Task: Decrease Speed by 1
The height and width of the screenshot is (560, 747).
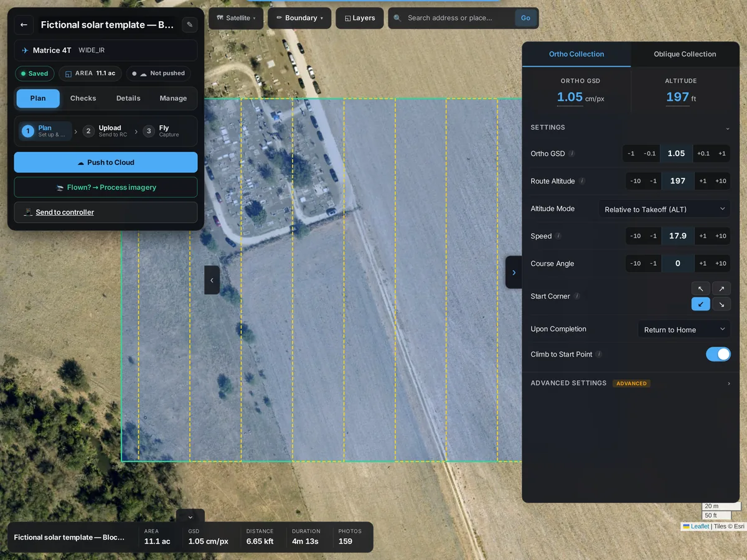Action: pos(653,236)
